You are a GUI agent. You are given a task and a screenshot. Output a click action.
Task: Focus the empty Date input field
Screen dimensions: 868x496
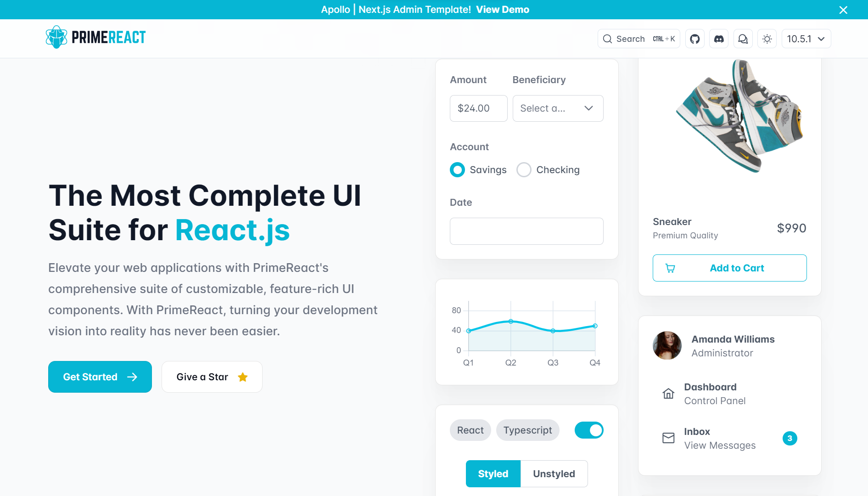pyautogui.click(x=526, y=231)
